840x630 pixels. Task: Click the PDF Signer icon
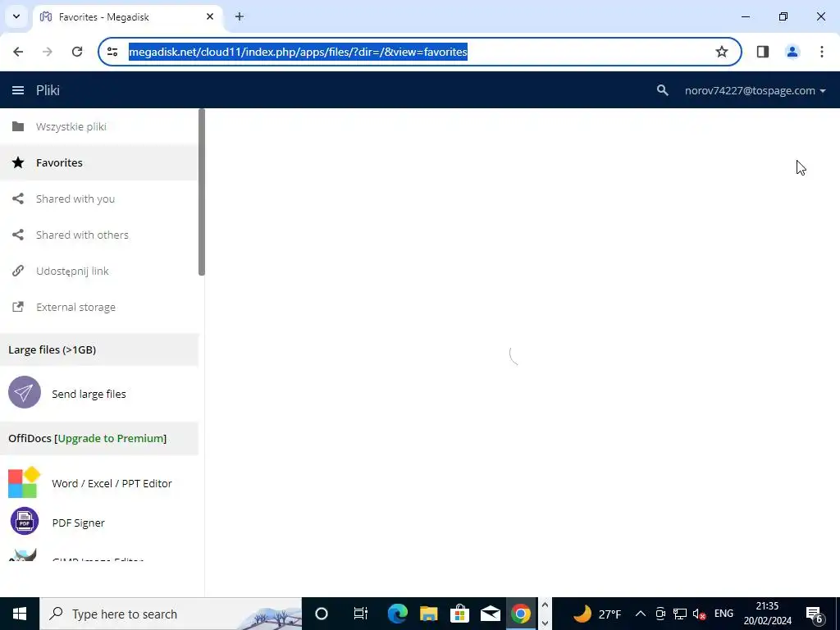[x=24, y=521]
